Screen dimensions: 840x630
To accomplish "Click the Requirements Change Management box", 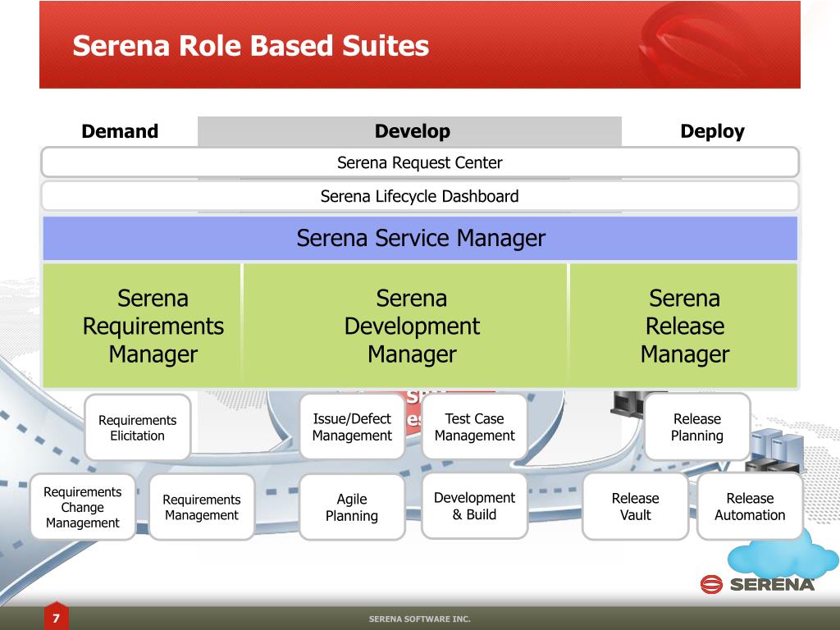I will point(83,507).
